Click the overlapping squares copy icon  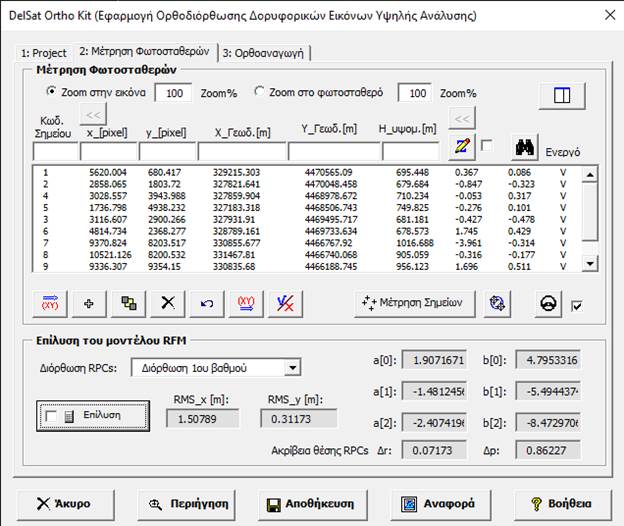click(128, 303)
